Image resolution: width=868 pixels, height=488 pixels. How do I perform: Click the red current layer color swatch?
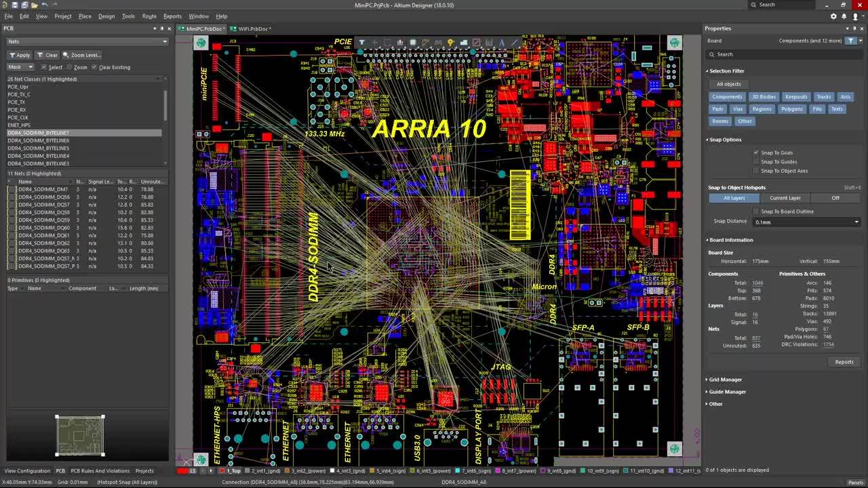coord(183,470)
